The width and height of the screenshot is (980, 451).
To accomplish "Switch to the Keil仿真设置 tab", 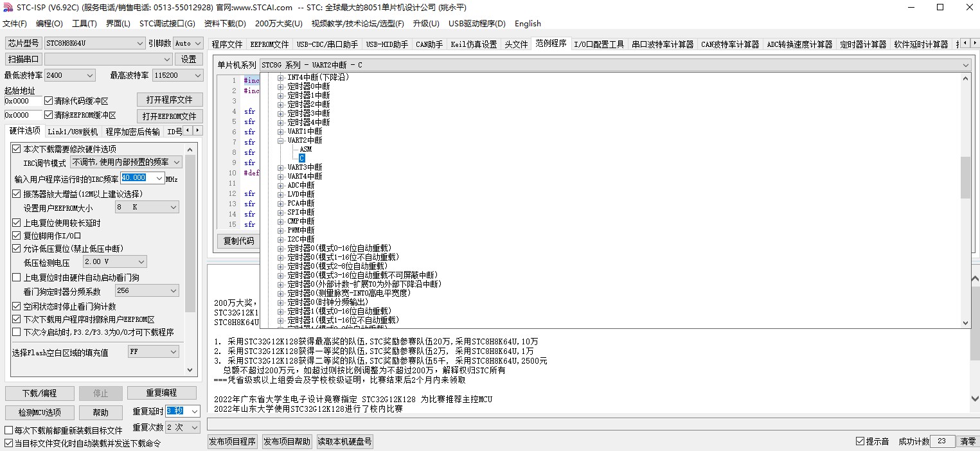I will click(x=474, y=44).
